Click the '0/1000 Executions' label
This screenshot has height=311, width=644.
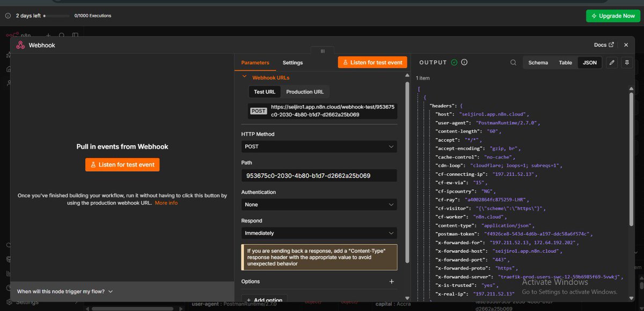[92, 16]
